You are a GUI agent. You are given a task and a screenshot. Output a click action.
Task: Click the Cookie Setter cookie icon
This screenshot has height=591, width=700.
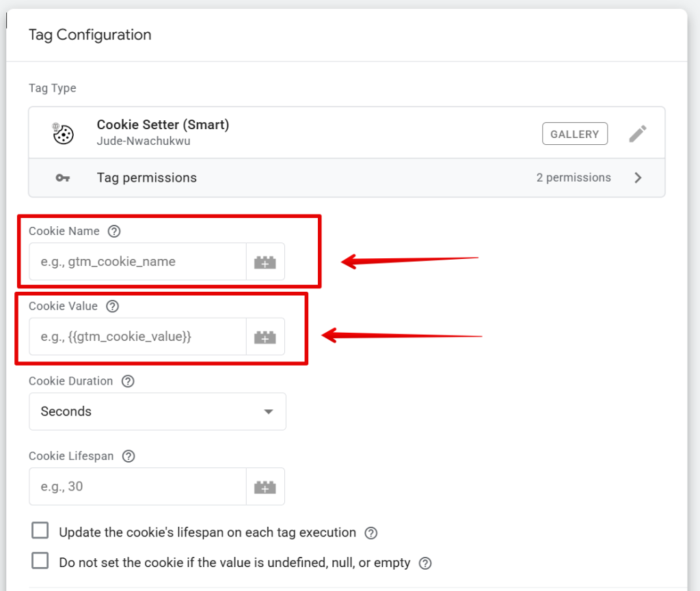[x=63, y=134]
